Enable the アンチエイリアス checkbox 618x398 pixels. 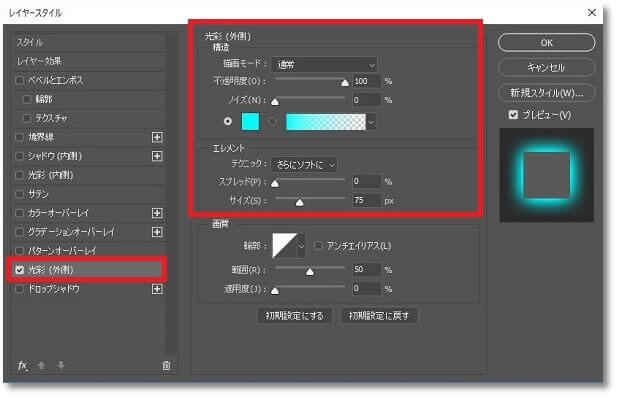pos(318,246)
